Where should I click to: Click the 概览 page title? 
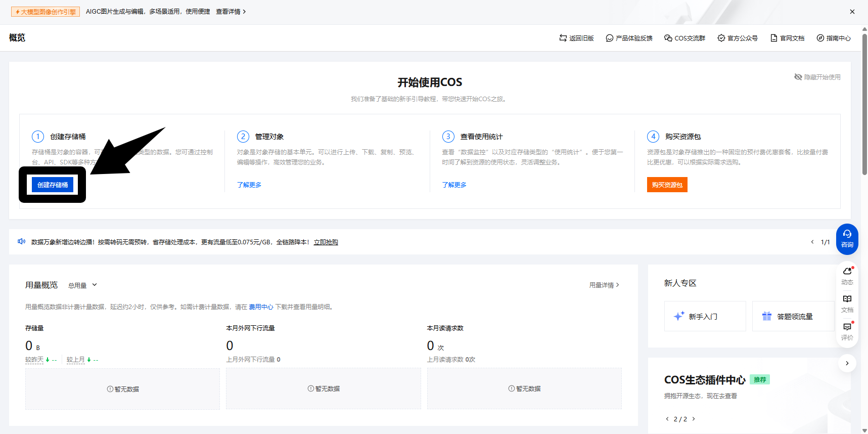(x=17, y=37)
